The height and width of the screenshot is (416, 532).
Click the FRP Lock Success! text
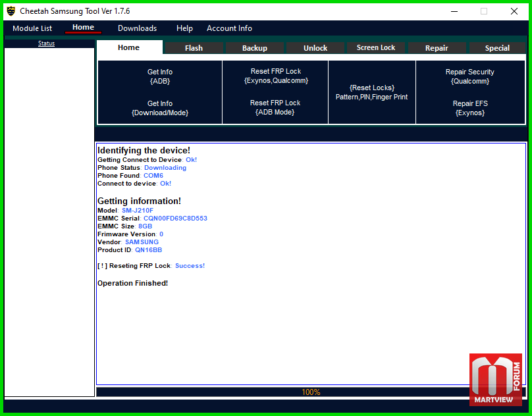point(190,266)
